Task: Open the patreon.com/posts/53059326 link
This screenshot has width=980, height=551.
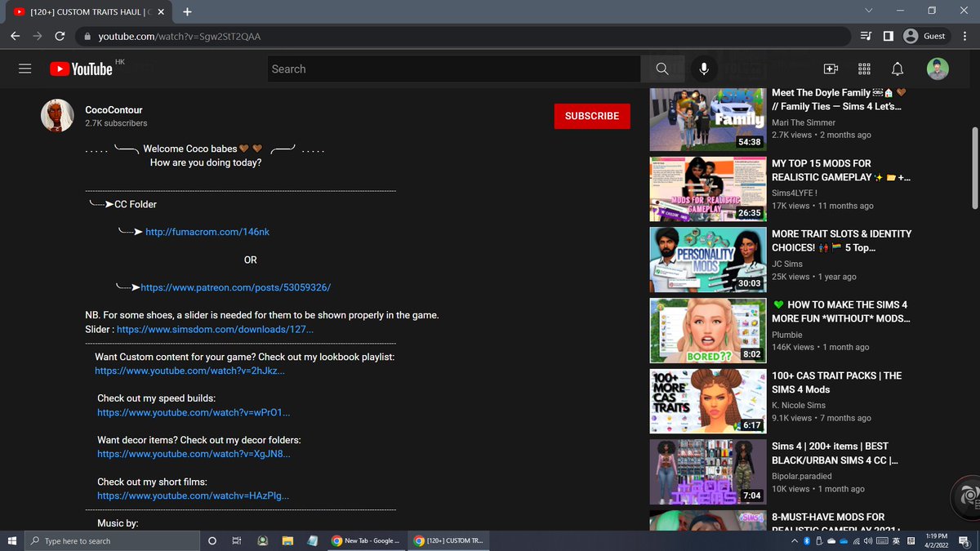Action: point(235,287)
